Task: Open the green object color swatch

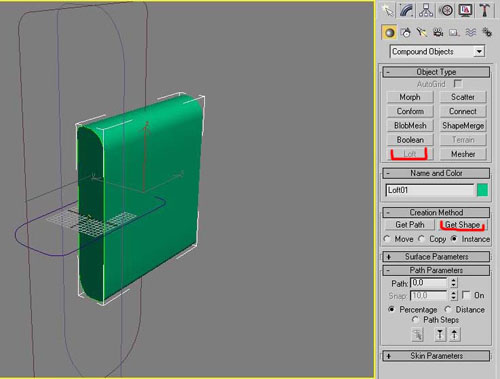Action: pos(482,190)
